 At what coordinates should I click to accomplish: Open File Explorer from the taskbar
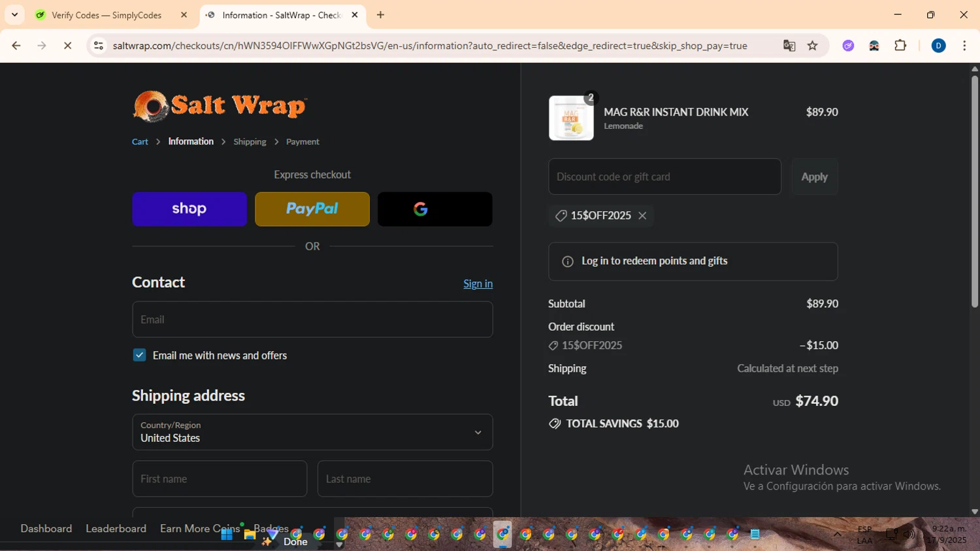click(250, 535)
